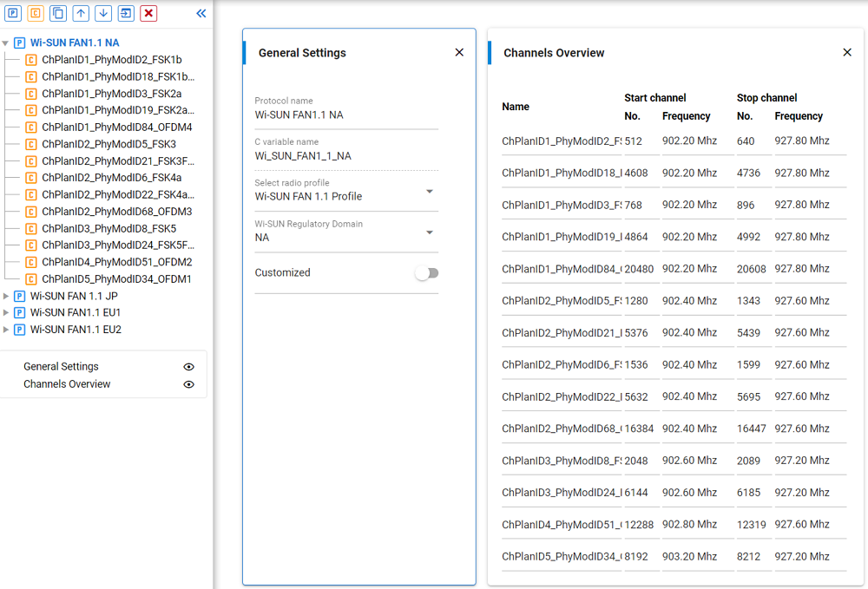The width and height of the screenshot is (868, 589).
Task: Select ChPlanID1_PhyModID18_FSK1b tree item
Action: [118, 76]
